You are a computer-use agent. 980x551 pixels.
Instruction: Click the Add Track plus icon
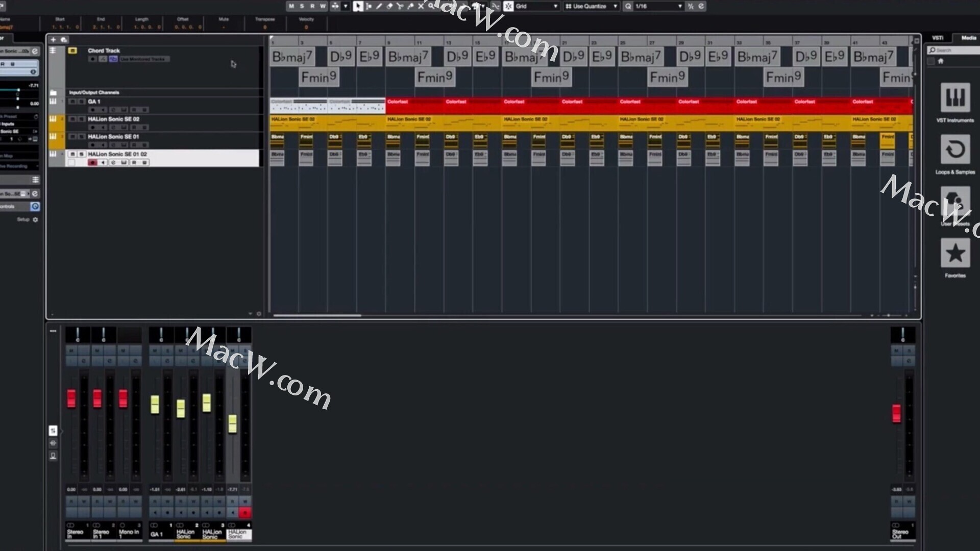point(53,39)
